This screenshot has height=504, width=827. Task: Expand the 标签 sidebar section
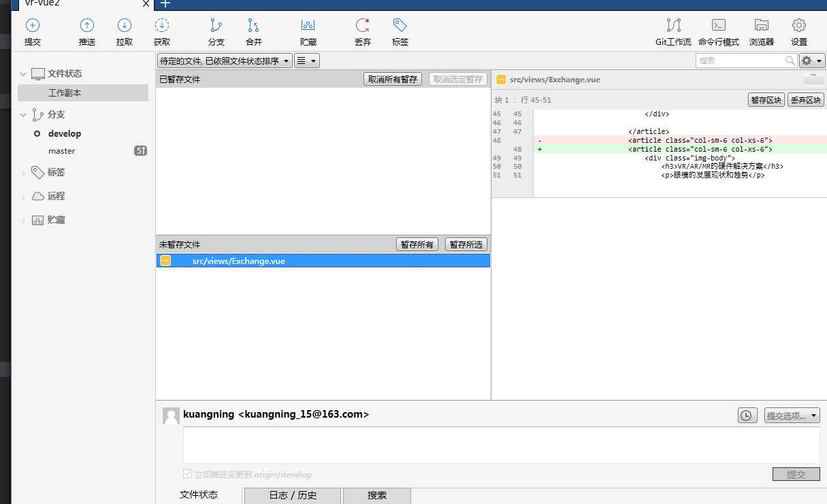[x=23, y=173]
